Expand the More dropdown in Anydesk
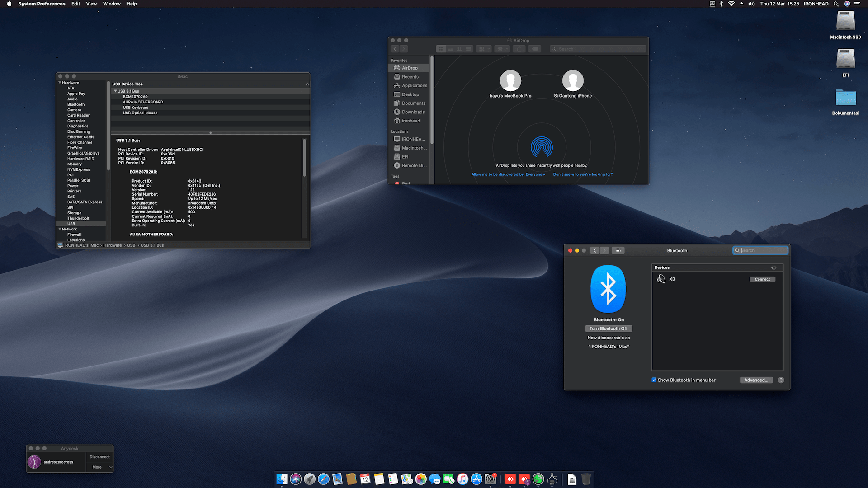868x488 pixels. point(99,467)
